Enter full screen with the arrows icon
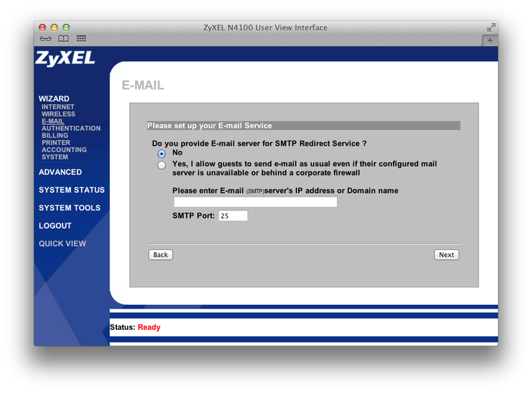Image resolution: width=532 pixels, height=393 pixels. 491,28
